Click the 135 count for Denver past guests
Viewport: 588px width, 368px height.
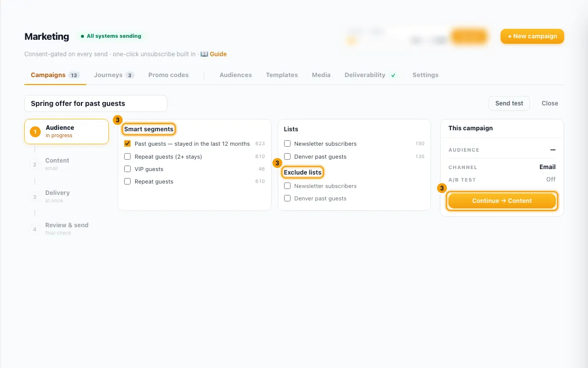tap(420, 156)
